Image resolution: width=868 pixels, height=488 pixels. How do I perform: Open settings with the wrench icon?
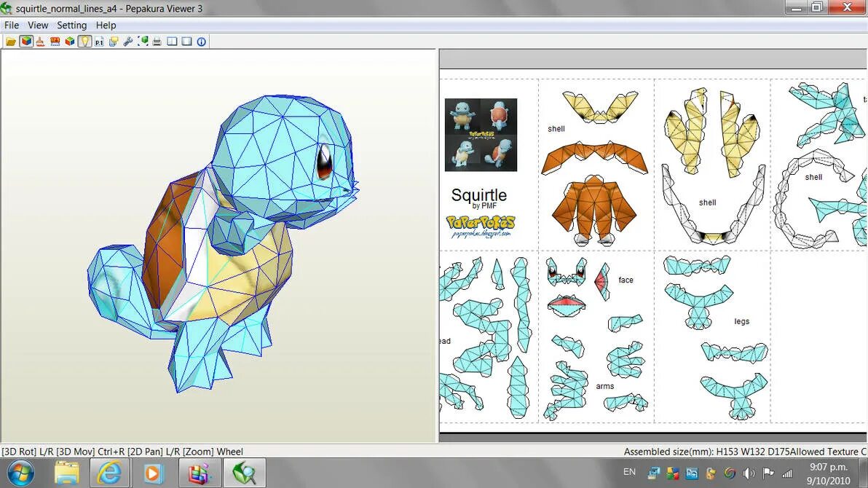(x=128, y=42)
